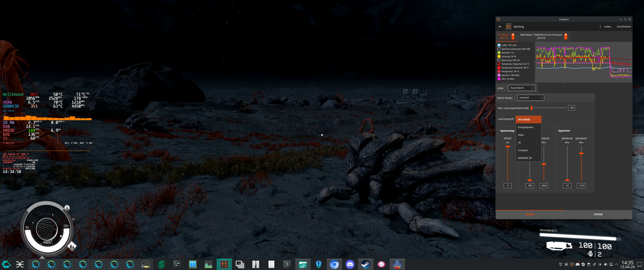This screenshot has height=270, width=644.
Task: Click the Zurücksetzen button
Action: (623, 27)
